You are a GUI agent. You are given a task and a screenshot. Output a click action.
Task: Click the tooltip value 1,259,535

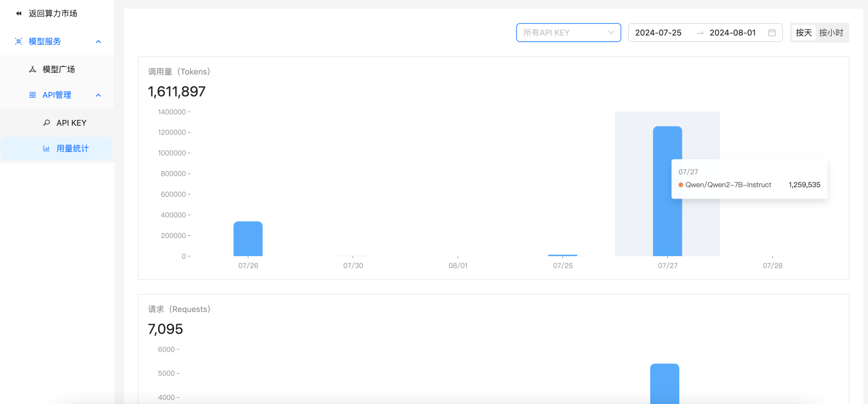coord(805,185)
